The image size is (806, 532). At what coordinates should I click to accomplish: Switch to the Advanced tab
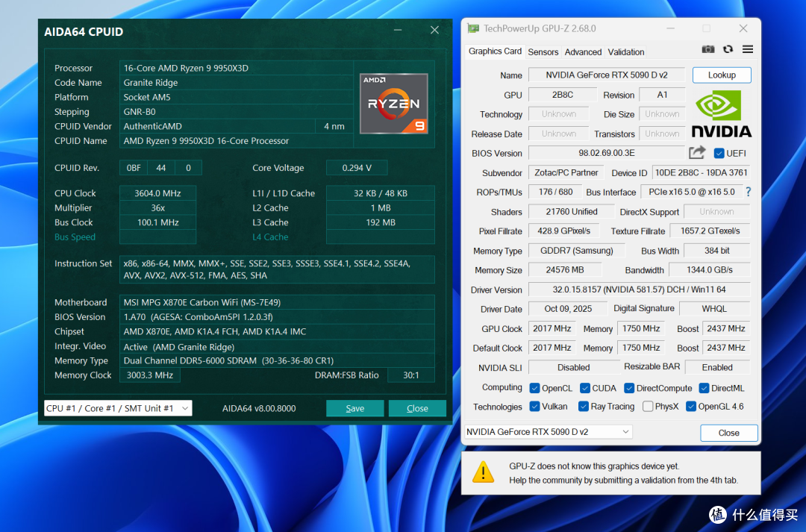[583, 52]
